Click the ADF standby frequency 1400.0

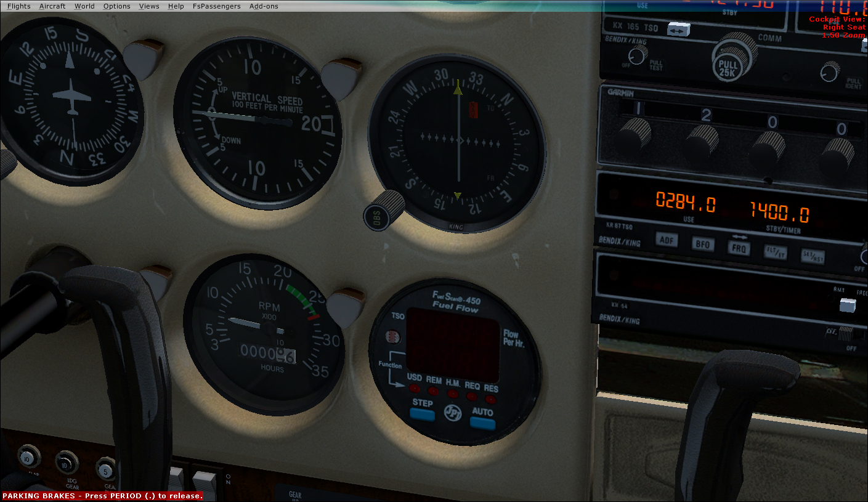click(780, 213)
